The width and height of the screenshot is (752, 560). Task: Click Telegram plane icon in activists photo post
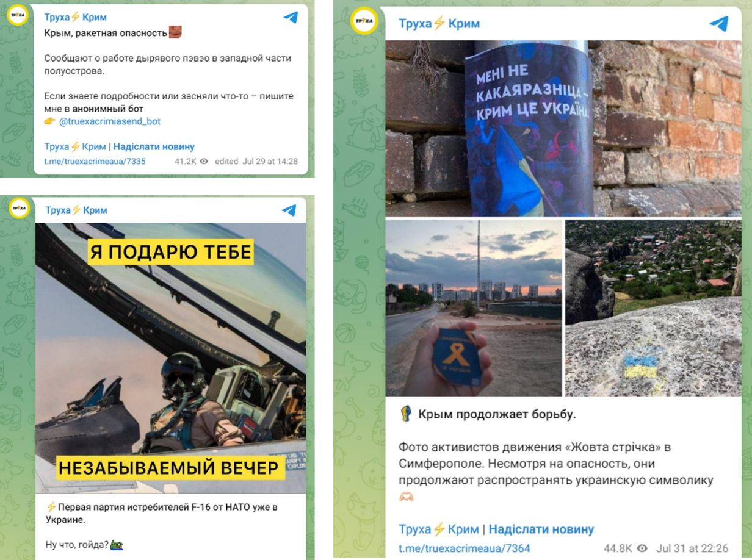[x=719, y=24]
